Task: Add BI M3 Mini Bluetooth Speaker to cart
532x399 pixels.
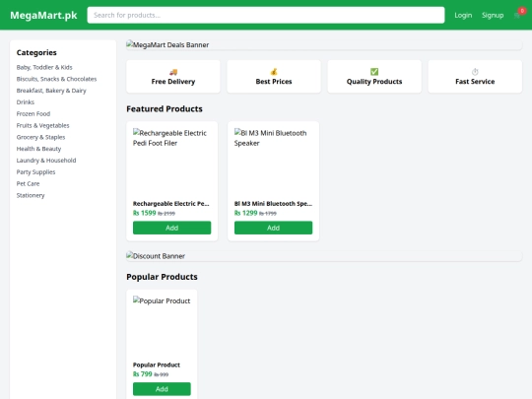Action: 273,228
